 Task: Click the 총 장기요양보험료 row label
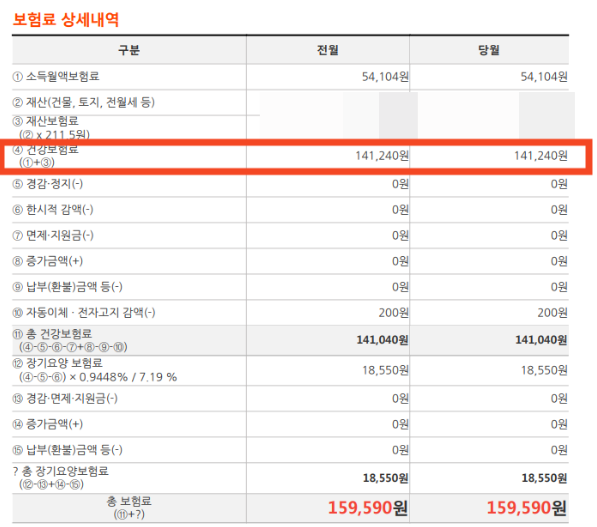click(x=61, y=477)
